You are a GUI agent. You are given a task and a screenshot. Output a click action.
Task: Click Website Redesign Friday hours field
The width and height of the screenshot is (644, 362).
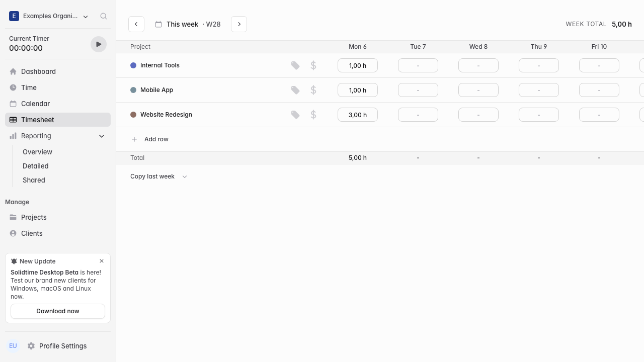(x=599, y=115)
